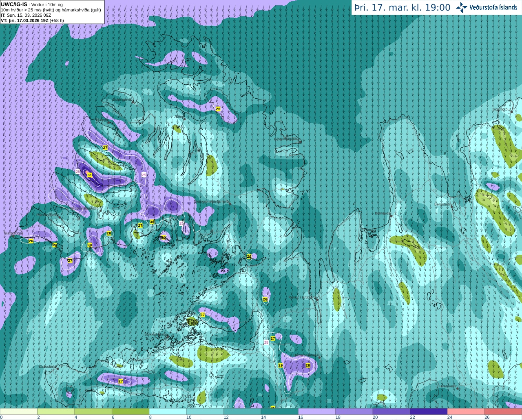
Task: Click the Blönduós station label
Action: (x=382, y=213)
